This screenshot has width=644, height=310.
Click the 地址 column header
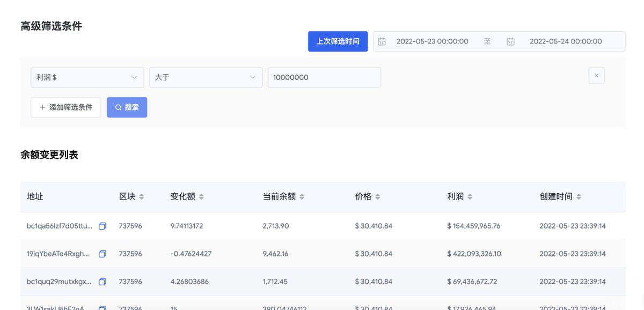click(x=35, y=197)
